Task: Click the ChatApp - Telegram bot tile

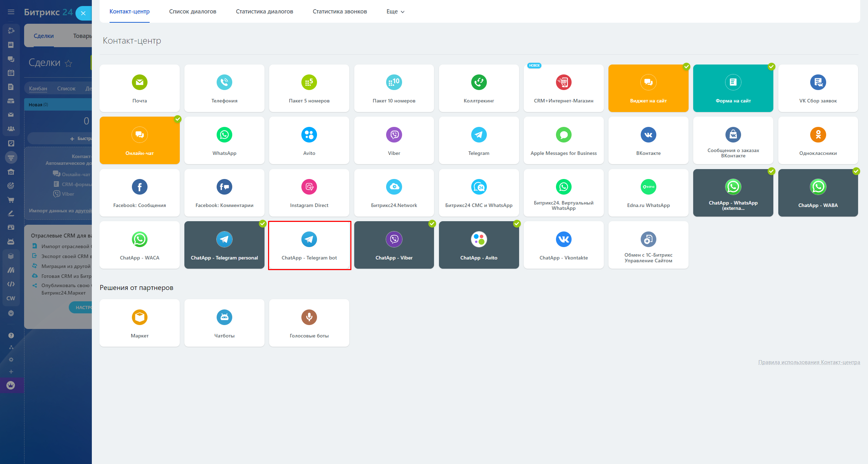Action: pyautogui.click(x=309, y=245)
